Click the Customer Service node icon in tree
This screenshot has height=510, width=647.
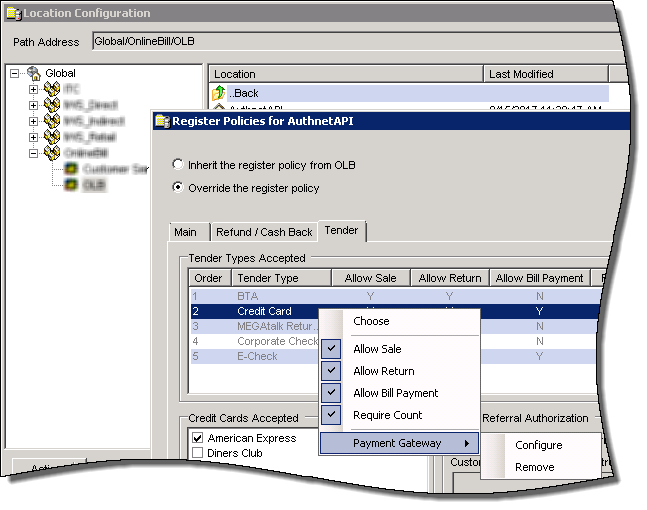pyautogui.click(x=71, y=170)
